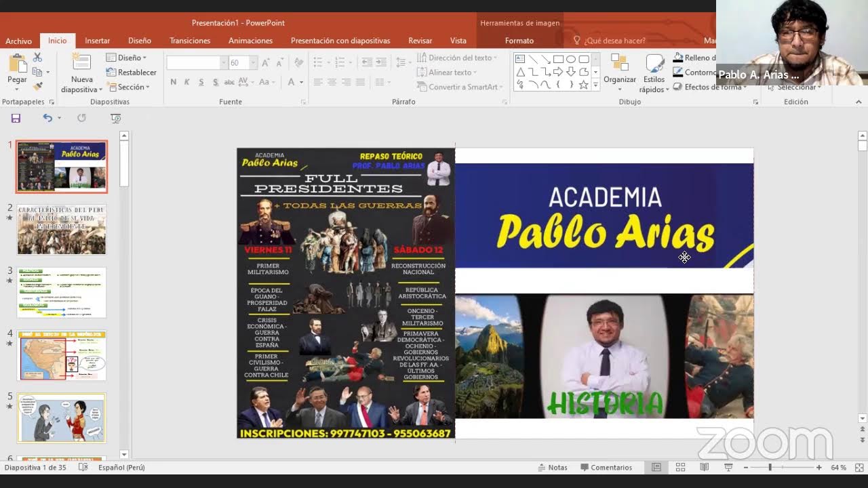Click the Save icon in quick access
The width and height of the screenshot is (868, 488).
click(x=16, y=118)
